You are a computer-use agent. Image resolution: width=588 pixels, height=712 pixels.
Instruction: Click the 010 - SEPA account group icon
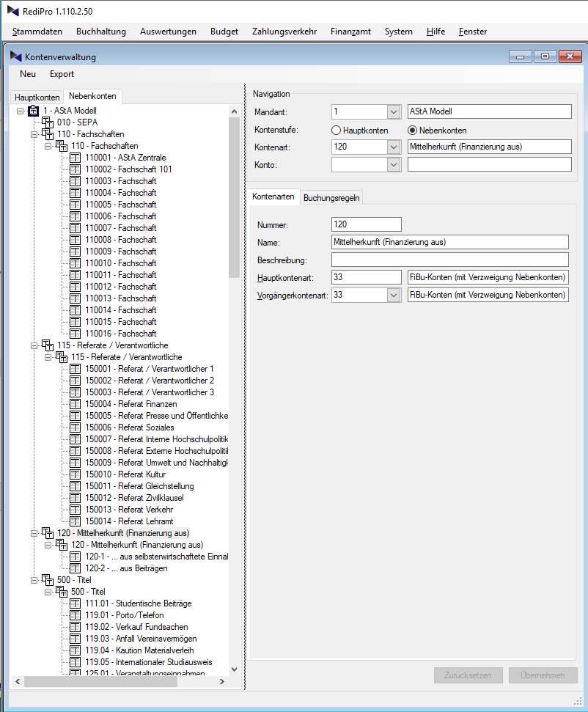click(48, 122)
